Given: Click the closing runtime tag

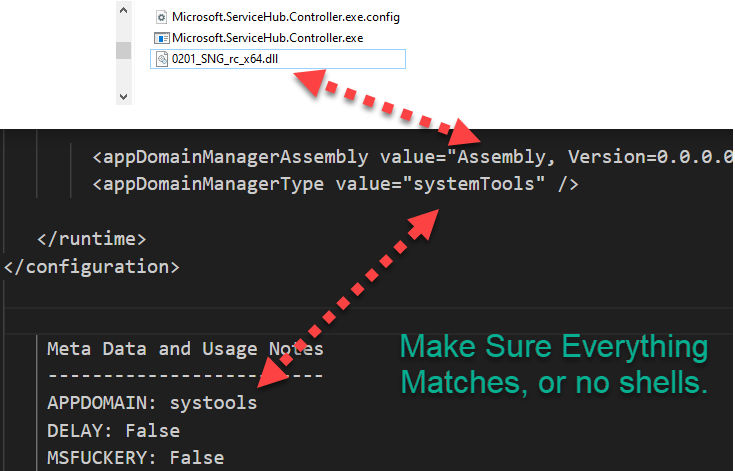Looking at the screenshot, I should coord(92,239).
